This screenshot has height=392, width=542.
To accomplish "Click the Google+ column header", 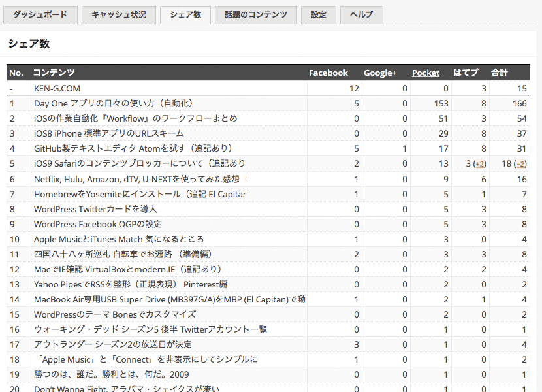I will click(x=380, y=73).
